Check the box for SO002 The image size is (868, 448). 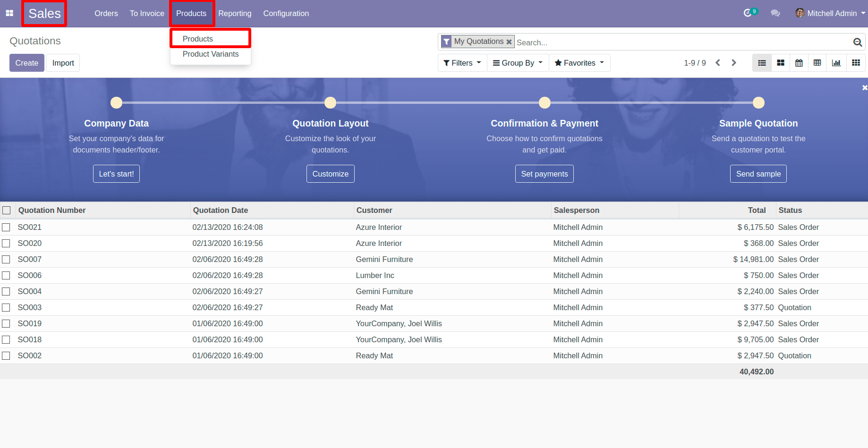(x=6, y=355)
